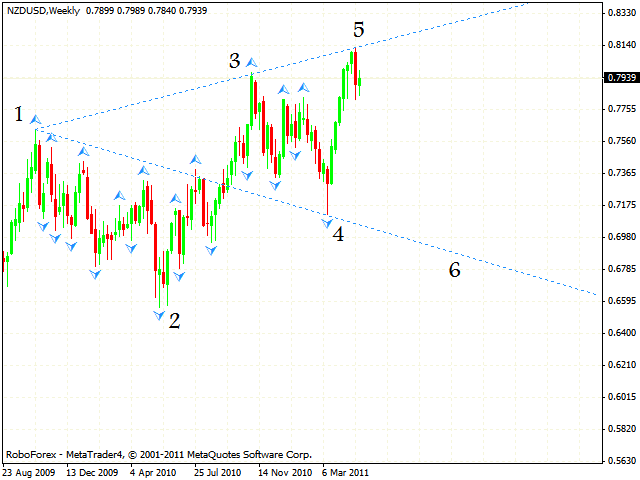640x480 pixels.
Task: Click the 14 Nov 2010 date label
Action: [285, 471]
